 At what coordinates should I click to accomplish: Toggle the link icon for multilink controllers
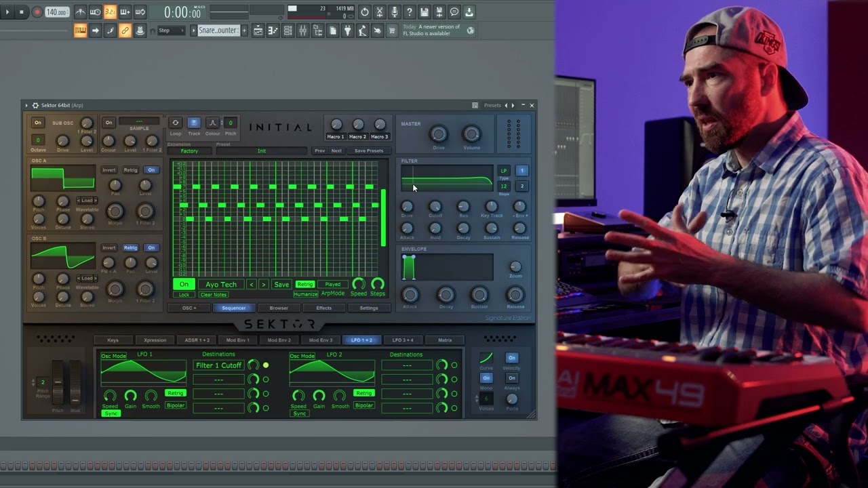(125, 30)
